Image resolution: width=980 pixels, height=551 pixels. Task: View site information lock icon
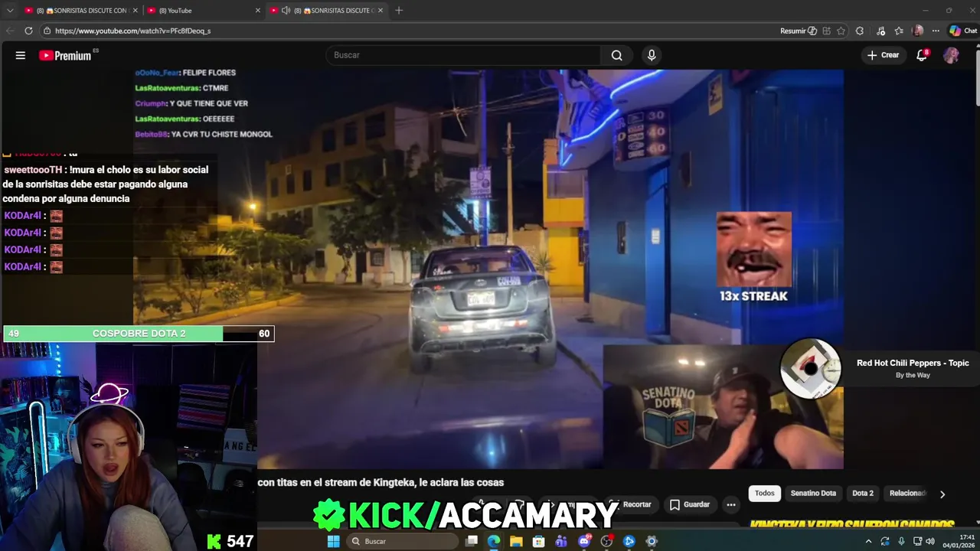click(47, 31)
